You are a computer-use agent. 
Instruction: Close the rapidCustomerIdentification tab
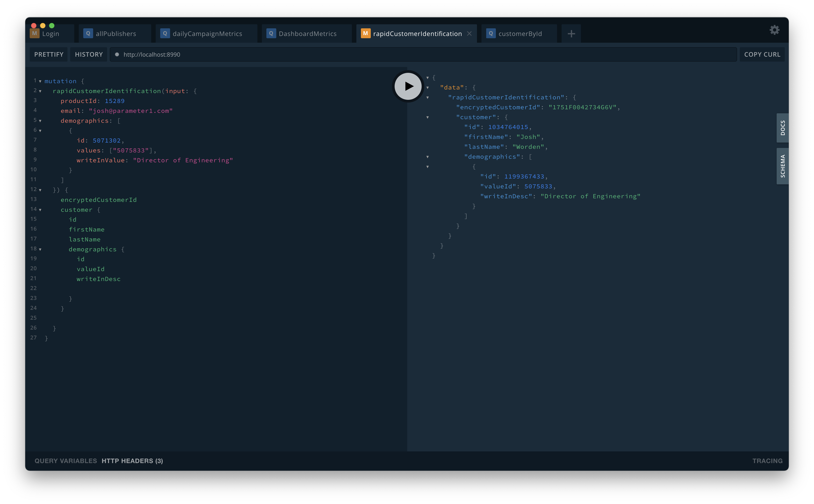coord(469,34)
